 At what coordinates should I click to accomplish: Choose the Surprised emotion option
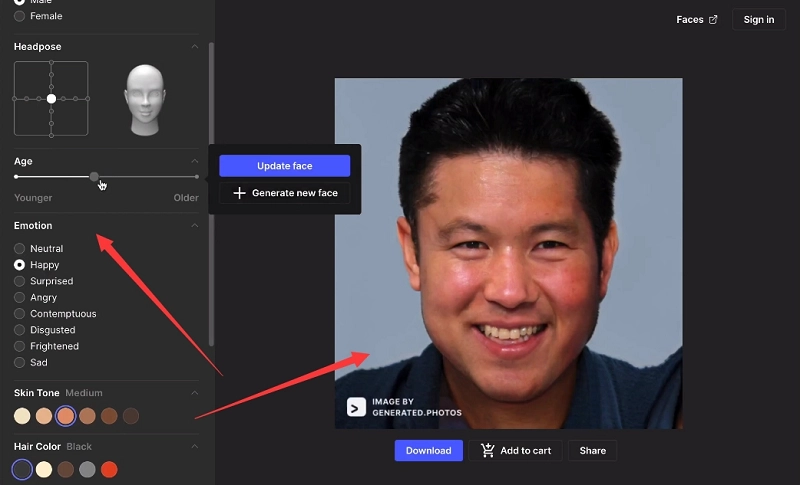[20, 281]
